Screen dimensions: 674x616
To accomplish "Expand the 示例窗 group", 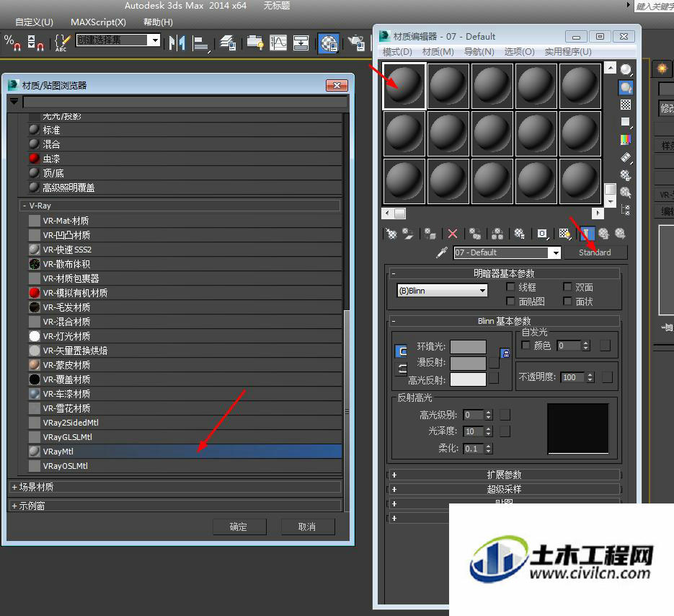I will 14,506.
